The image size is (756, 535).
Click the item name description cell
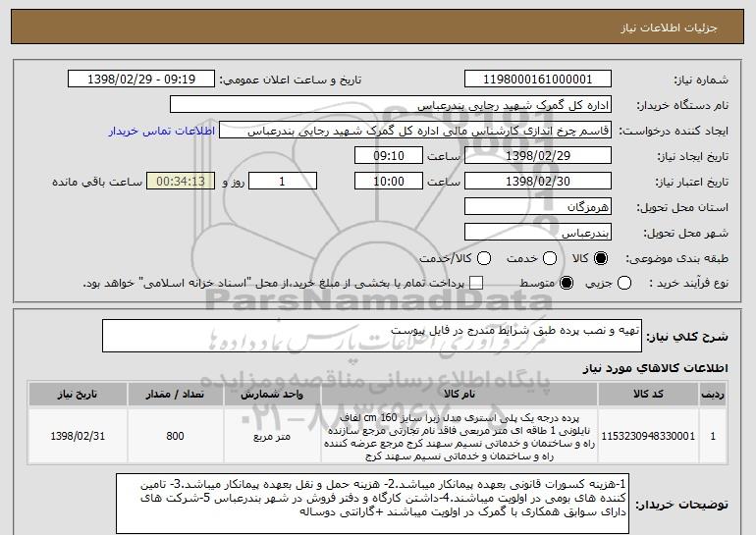459,437
